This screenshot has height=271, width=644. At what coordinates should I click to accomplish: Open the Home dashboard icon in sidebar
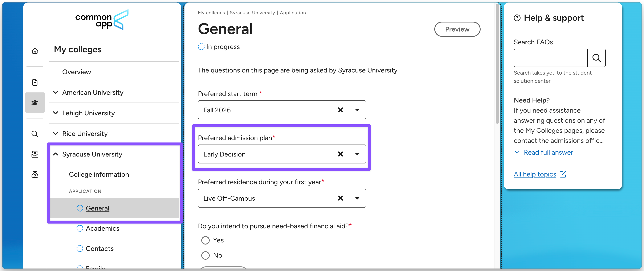pos(35,51)
